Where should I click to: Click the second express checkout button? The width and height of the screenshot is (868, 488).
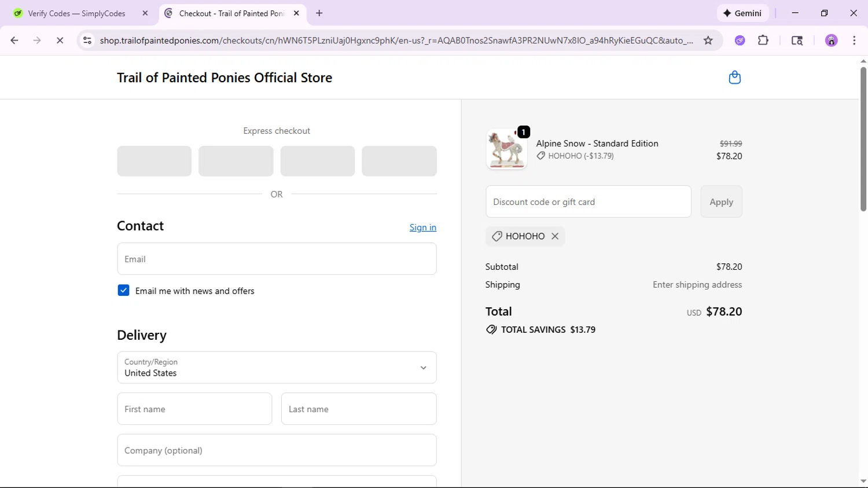pyautogui.click(x=236, y=161)
